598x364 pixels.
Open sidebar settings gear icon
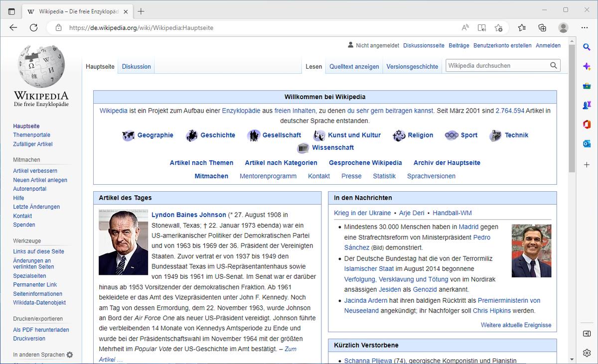tap(587, 353)
